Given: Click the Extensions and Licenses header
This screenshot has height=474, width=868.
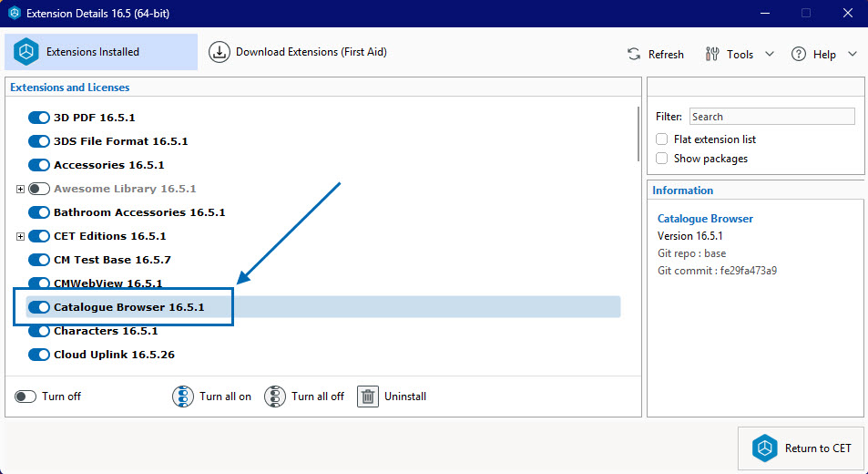Looking at the screenshot, I should coord(70,88).
